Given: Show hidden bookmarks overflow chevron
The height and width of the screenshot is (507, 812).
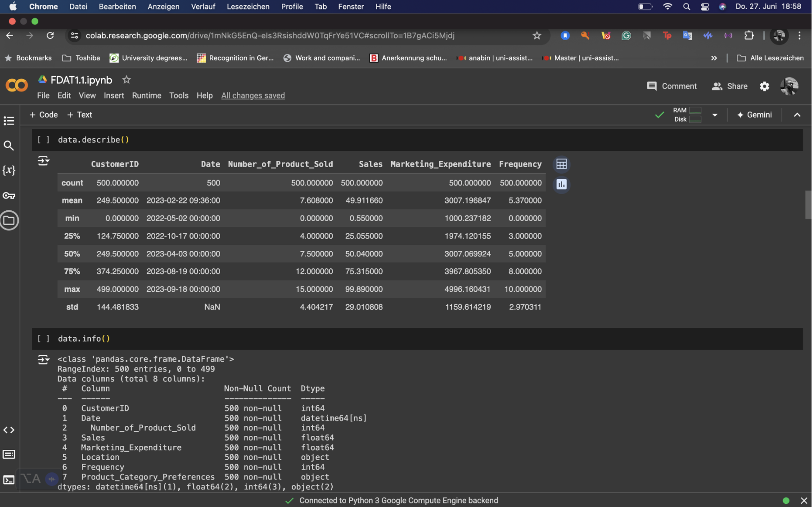Looking at the screenshot, I should tap(714, 58).
